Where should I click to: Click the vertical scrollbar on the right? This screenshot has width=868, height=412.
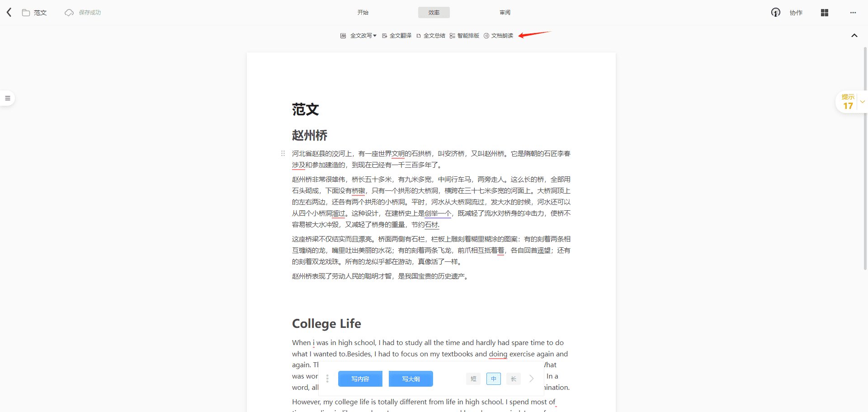point(865,158)
